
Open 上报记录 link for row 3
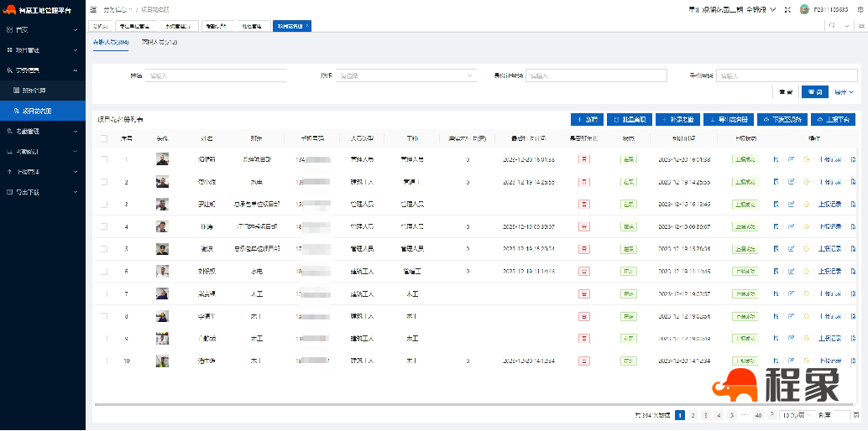(829, 204)
